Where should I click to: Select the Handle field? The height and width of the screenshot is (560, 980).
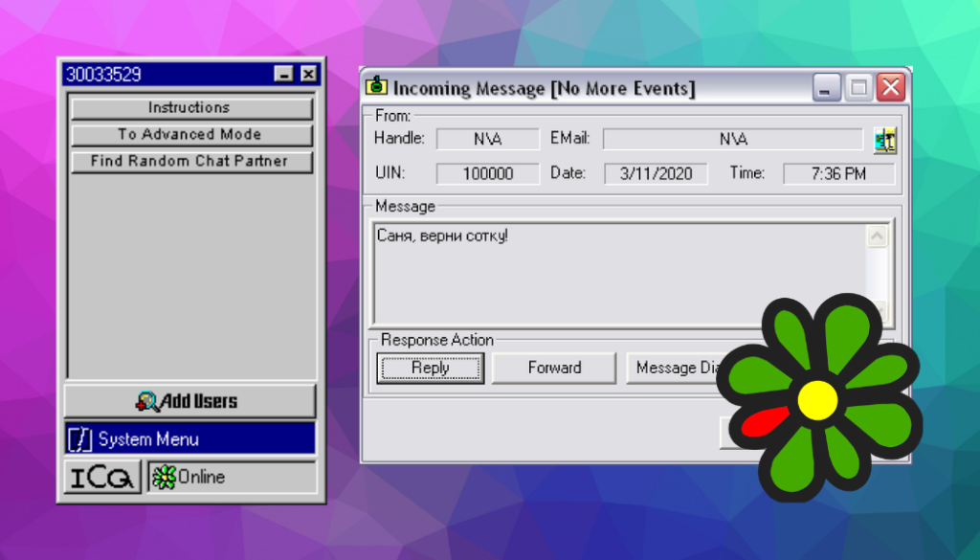tap(487, 139)
